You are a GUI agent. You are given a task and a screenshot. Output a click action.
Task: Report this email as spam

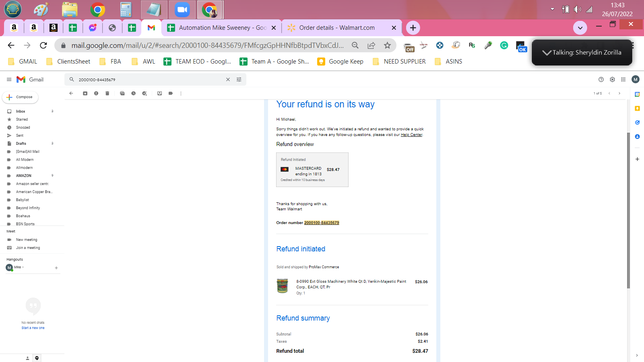(x=96, y=93)
